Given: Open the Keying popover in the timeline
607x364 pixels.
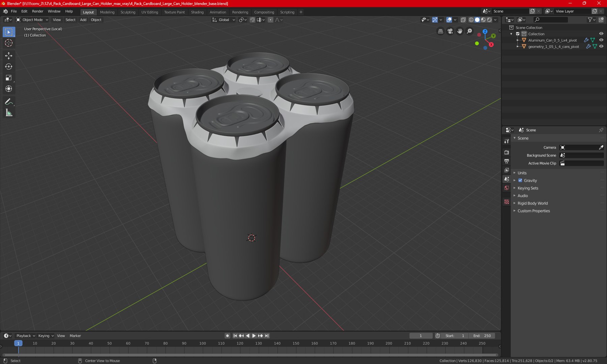Looking at the screenshot, I should (46, 336).
